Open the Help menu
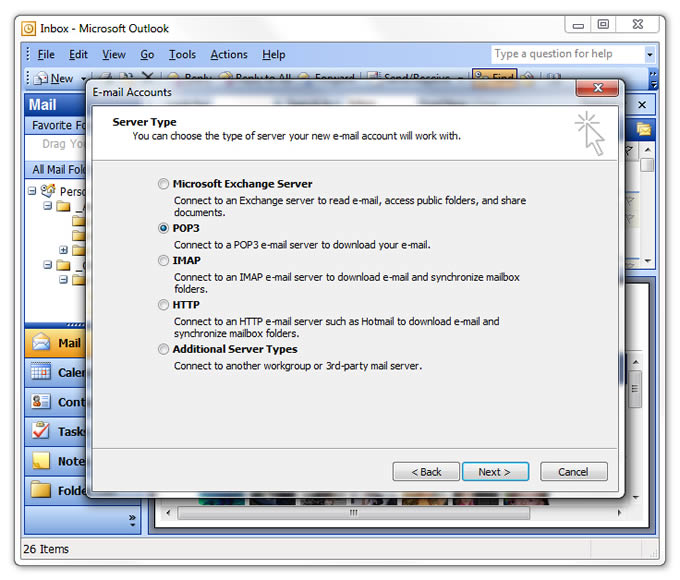 274,55
